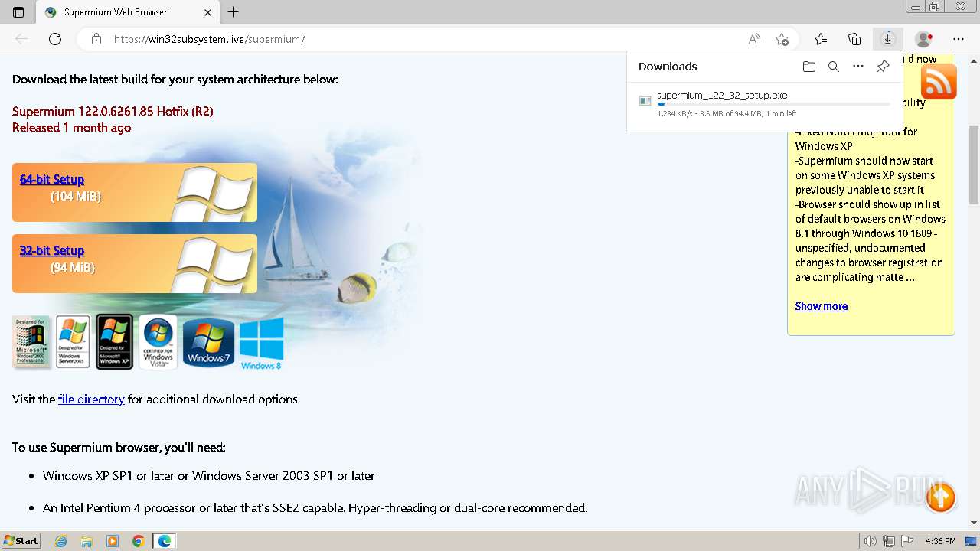Open Read aloud from the address bar
Viewport: 980px width, 551px height.
[754, 39]
